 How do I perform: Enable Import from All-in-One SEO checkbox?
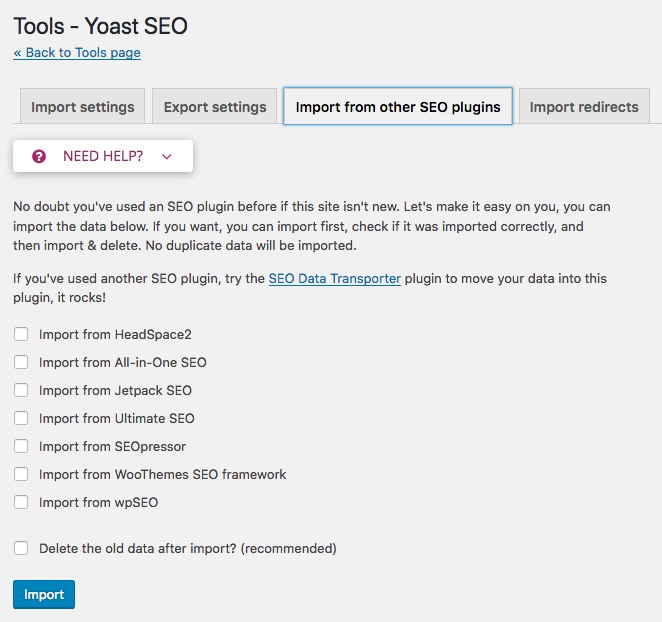(x=21, y=362)
